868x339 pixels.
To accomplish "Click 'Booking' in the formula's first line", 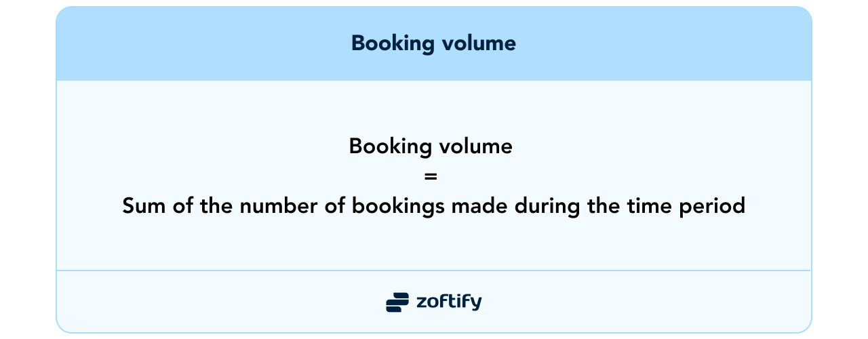I will (389, 146).
